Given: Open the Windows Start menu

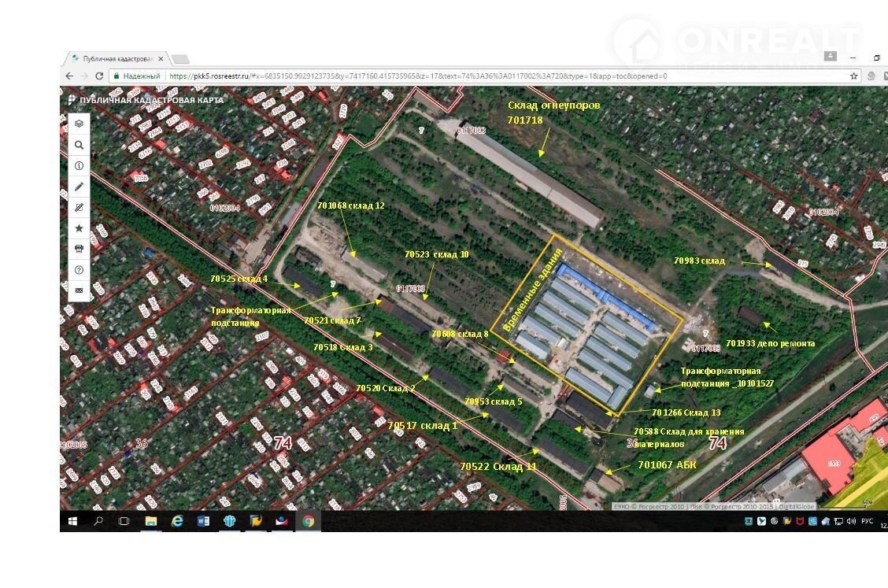Looking at the screenshot, I should [72, 521].
